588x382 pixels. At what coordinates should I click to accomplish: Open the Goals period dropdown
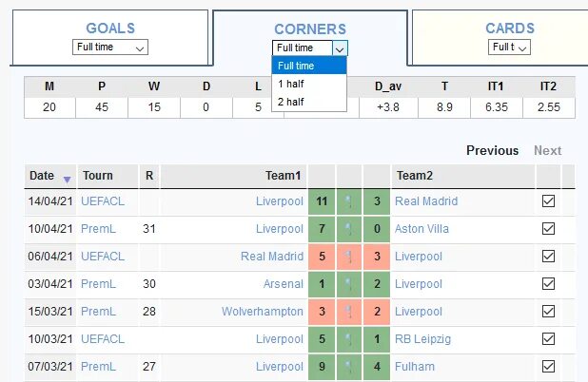click(x=110, y=48)
